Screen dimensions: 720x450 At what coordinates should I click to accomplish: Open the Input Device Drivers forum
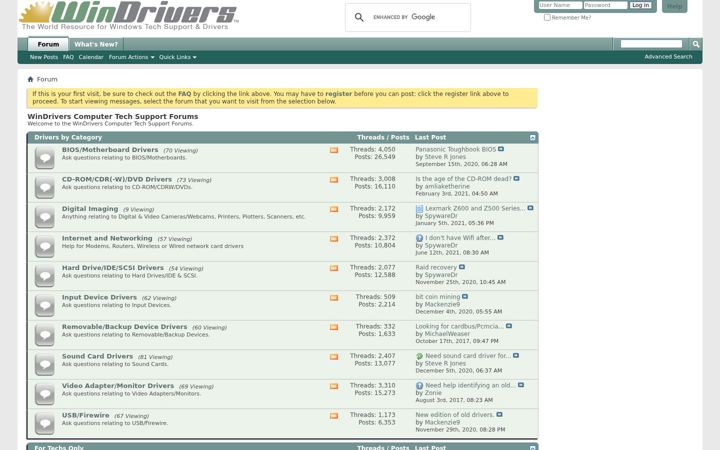point(99,297)
